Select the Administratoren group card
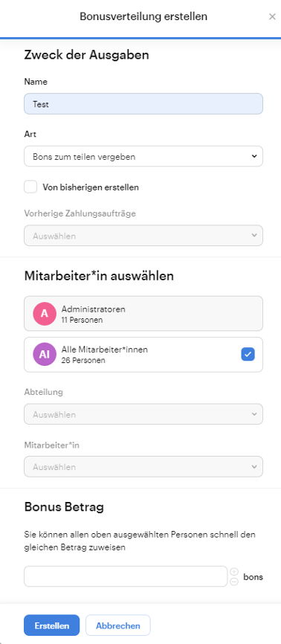 click(143, 313)
